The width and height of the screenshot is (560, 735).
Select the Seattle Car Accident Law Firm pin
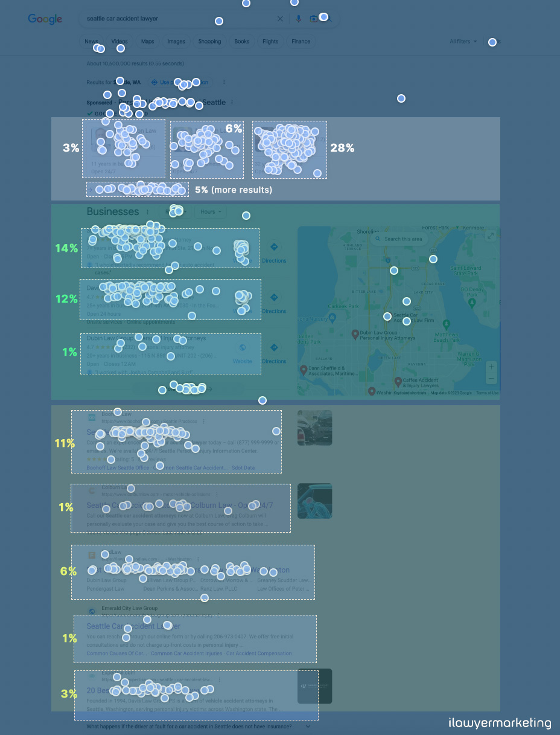[x=387, y=316]
